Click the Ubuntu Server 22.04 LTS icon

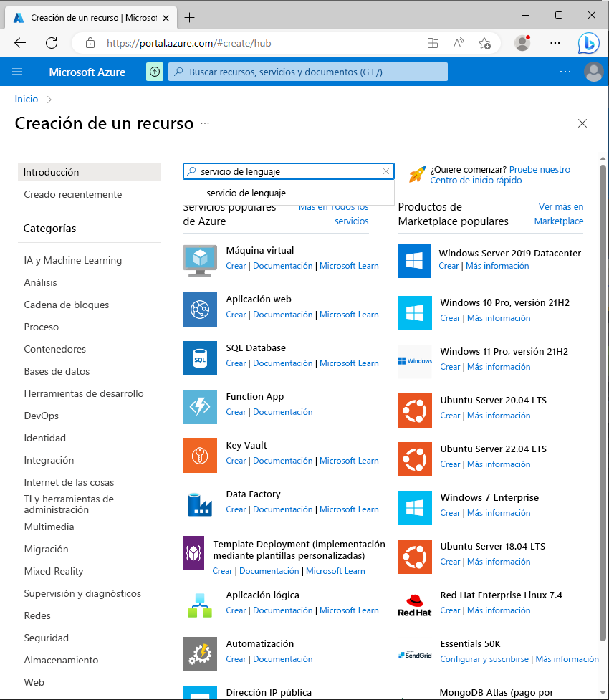(414, 459)
